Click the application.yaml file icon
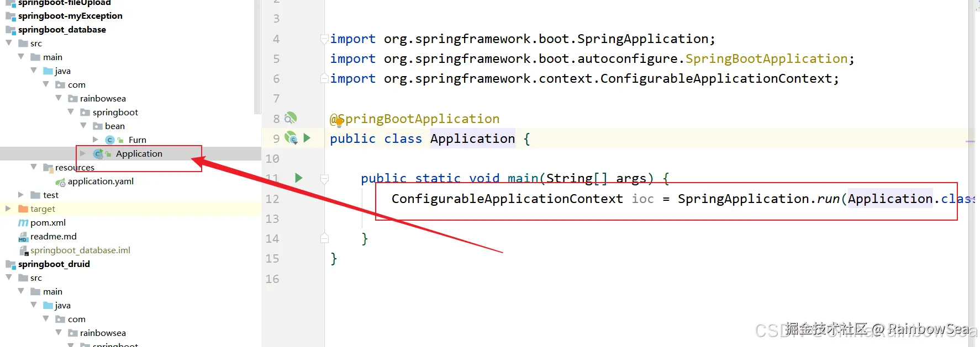This screenshot has width=980, height=347. point(60,181)
